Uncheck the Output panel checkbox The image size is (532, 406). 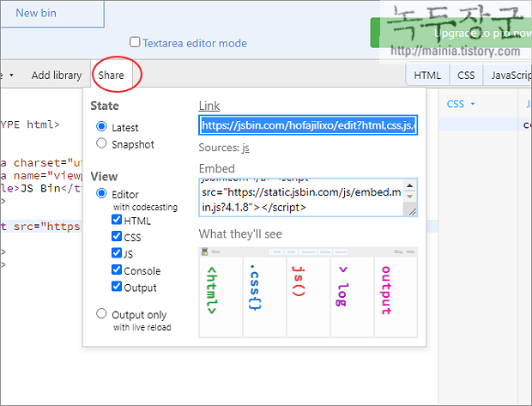pos(117,286)
